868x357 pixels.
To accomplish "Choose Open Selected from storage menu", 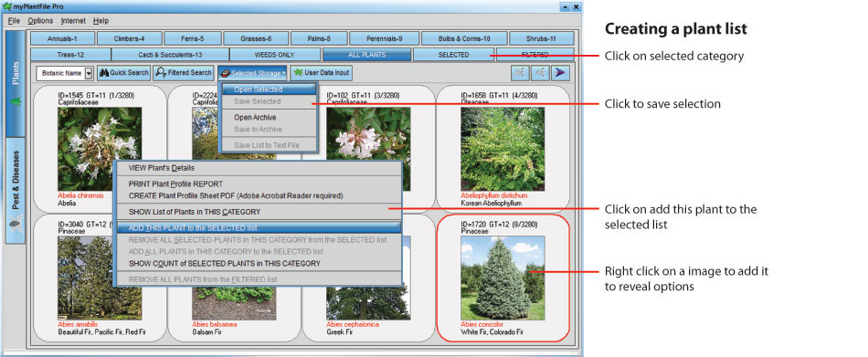I will pyautogui.click(x=269, y=89).
